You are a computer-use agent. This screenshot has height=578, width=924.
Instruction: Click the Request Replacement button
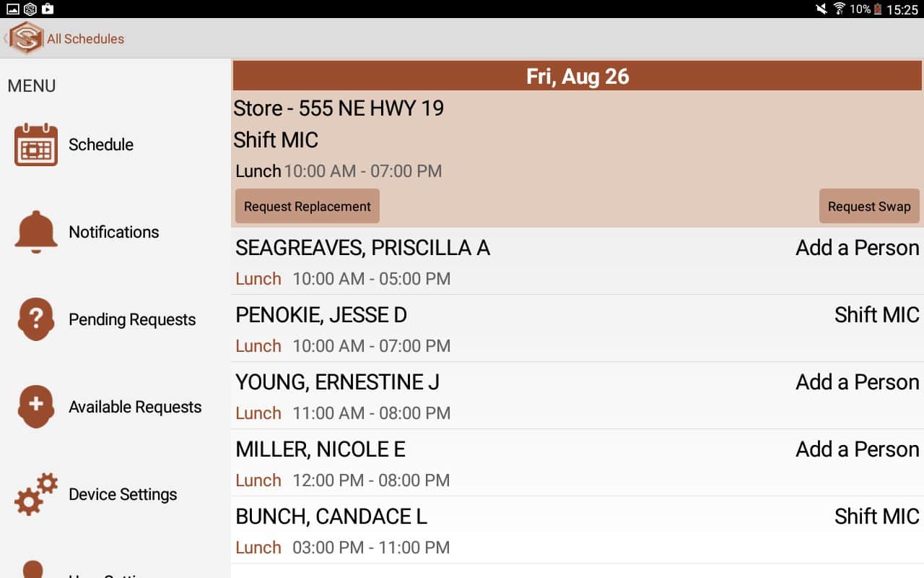[307, 207]
